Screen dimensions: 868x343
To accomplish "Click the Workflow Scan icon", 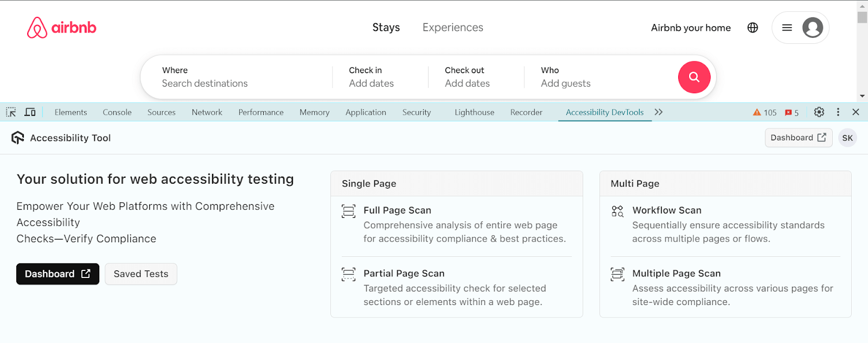I will coord(617,211).
